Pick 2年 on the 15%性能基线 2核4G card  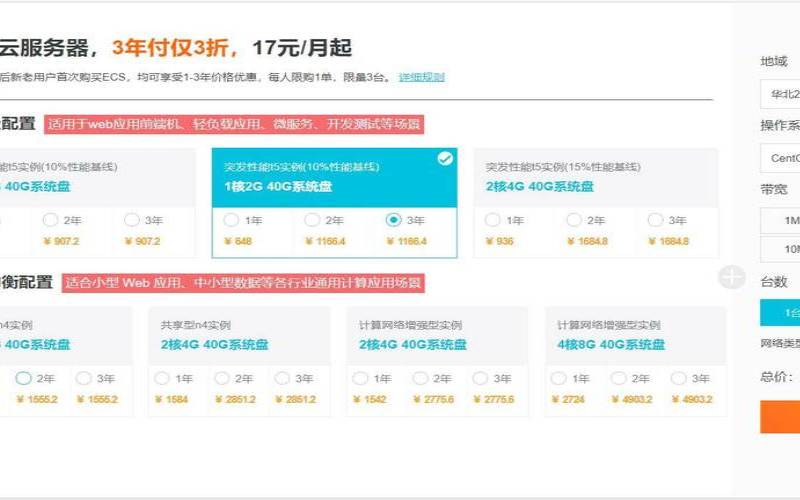click(x=573, y=220)
